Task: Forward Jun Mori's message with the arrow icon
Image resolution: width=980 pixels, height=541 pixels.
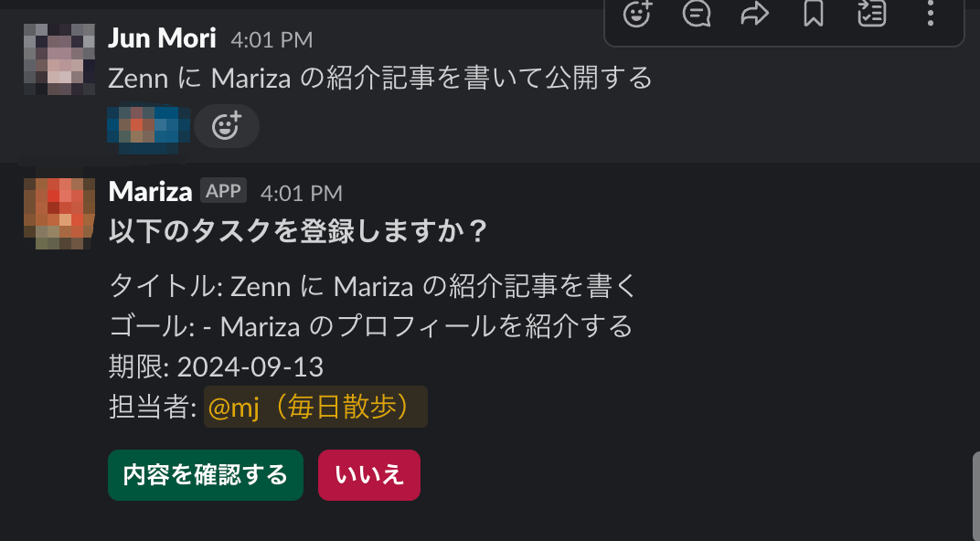Action: [754, 13]
